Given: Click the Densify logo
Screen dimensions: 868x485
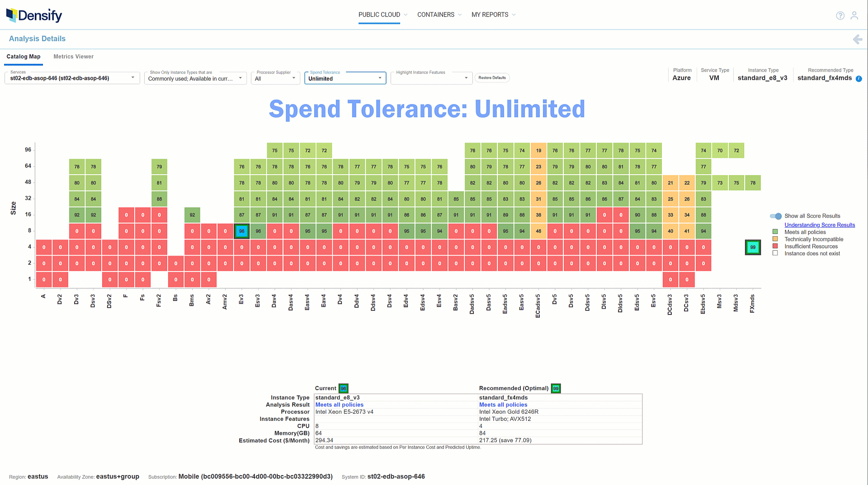Looking at the screenshot, I should pos(34,15).
